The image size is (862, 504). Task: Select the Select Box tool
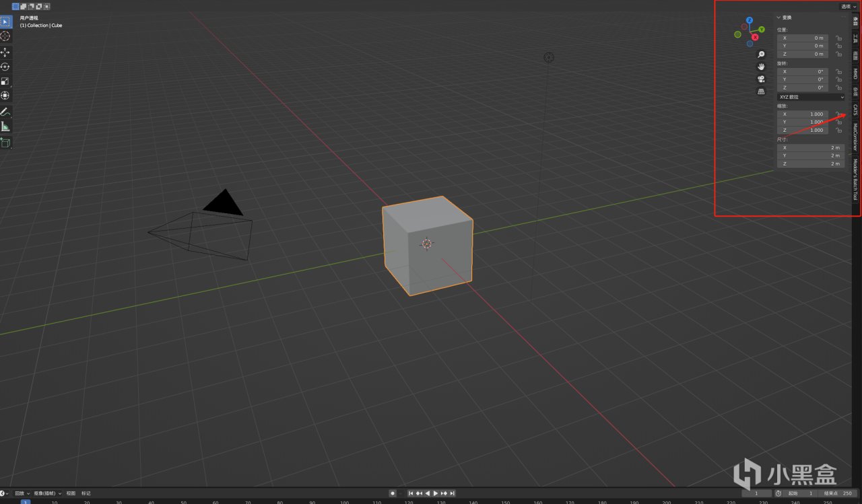point(5,22)
